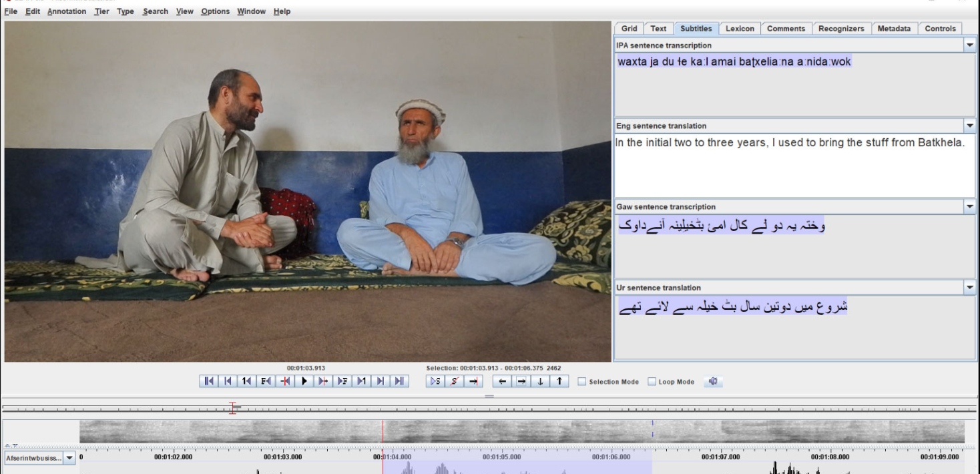This screenshot has width=980, height=474.
Task: Switch to the Grid tab
Action: (629, 29)
